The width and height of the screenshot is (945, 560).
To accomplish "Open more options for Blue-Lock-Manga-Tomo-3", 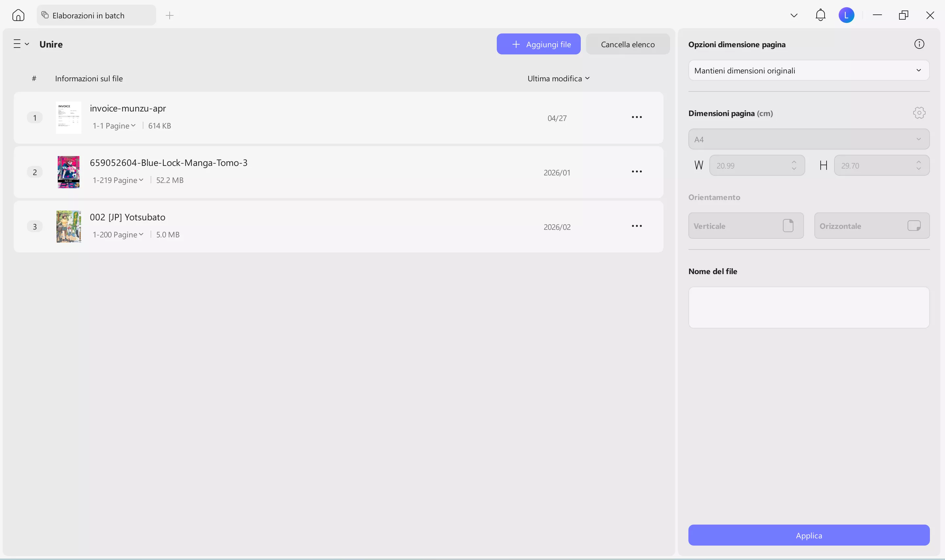I will (x=636, y=172).
